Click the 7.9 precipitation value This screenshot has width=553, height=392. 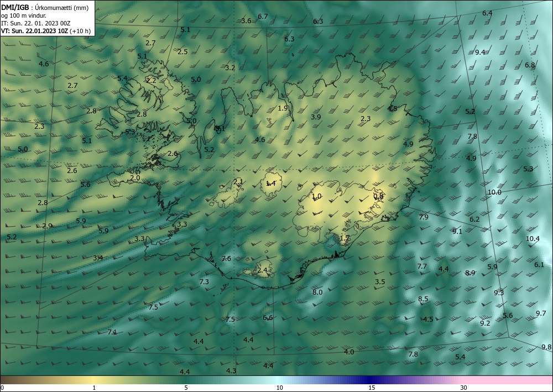[x=424, y=217]
